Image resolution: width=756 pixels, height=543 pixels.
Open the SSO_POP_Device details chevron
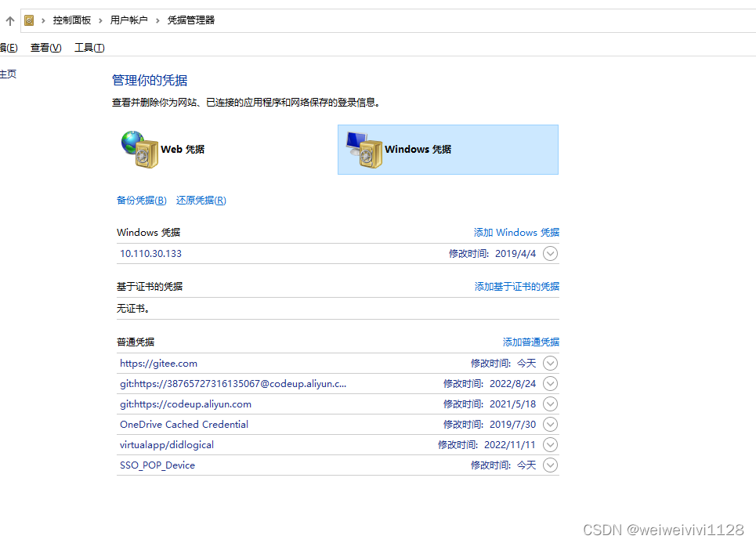pos(550,465)
